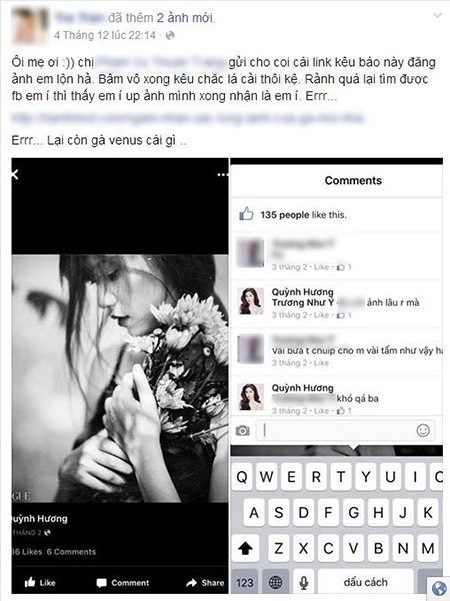Click the Share arrow button
This screenshot has width=450, height=601.
click(205, 583)
